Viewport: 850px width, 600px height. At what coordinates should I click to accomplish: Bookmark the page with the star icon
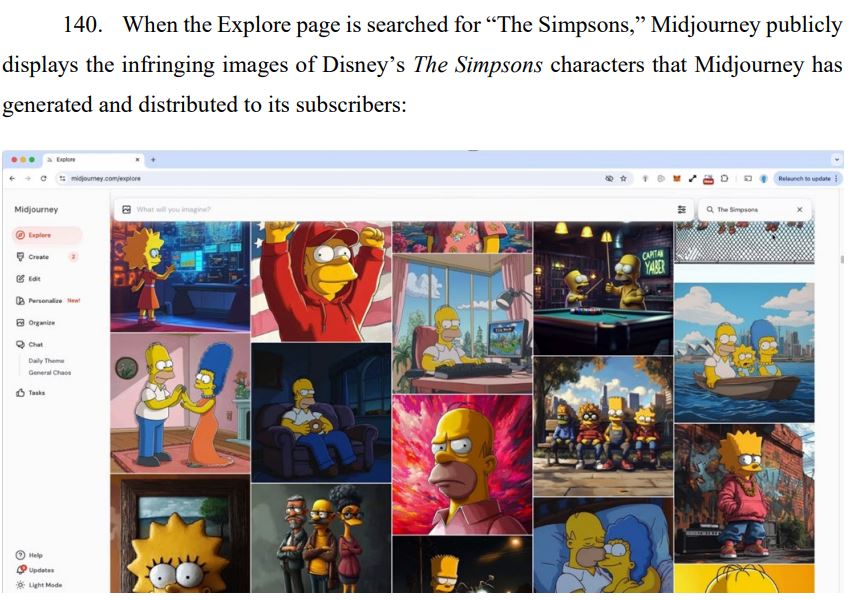coord(623,178)
